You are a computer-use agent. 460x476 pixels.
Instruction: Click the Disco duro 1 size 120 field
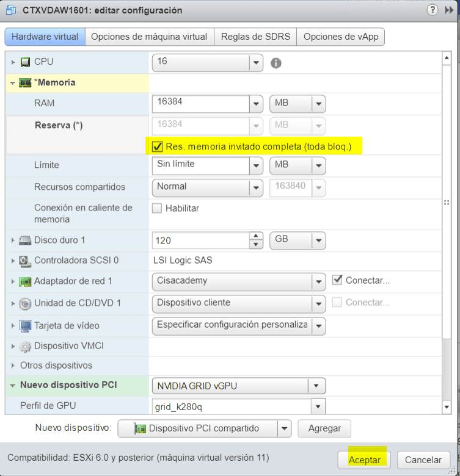pos(200,240)
